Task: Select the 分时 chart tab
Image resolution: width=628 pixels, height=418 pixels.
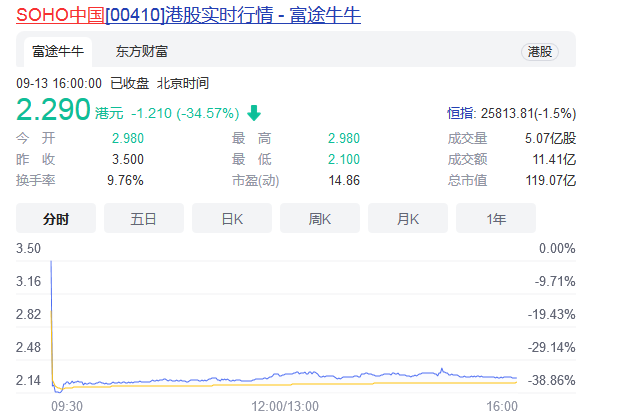Action: [56, 219]
